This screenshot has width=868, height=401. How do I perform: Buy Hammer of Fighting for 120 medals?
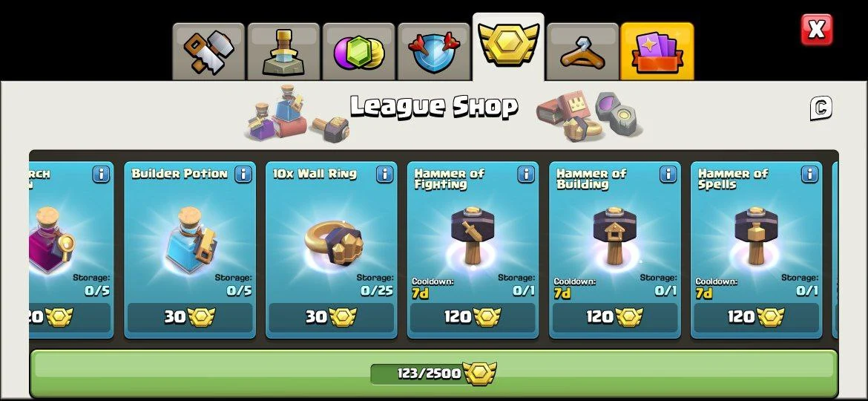[x=473, y=317]
